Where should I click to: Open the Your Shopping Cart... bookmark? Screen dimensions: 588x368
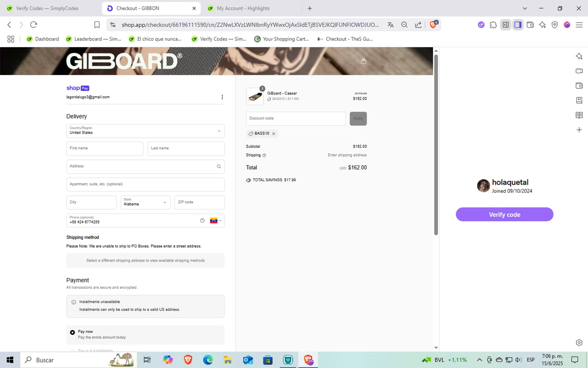click(x=282, y=39)
